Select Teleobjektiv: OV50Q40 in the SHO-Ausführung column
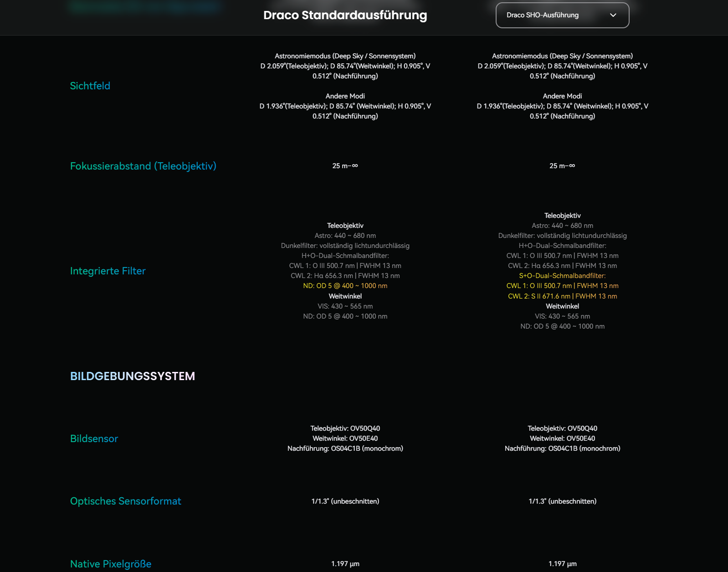This screenshot has height=572, width=728. pyautogui.click(x=563, y=428)
